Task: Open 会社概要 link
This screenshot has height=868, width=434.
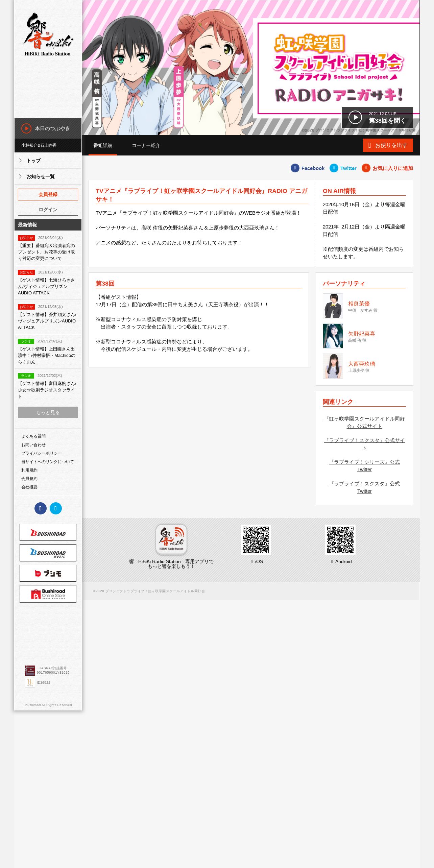Action: point(29,487)
